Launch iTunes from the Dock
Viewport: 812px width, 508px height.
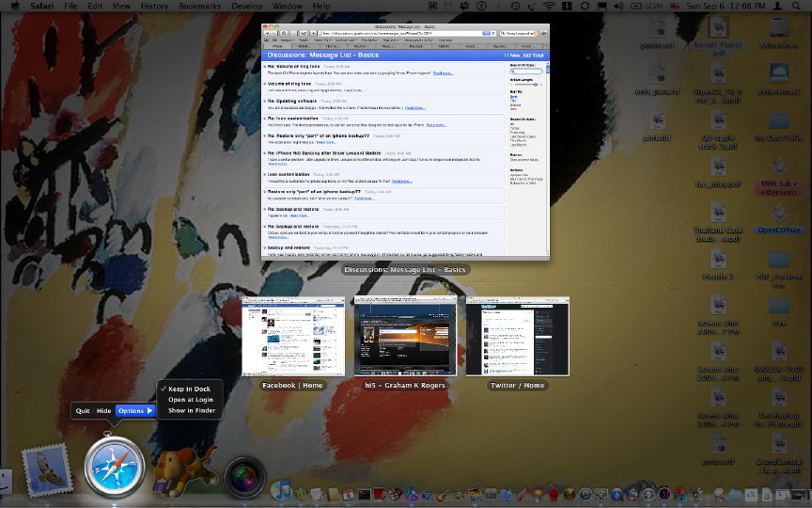point(281,491)
